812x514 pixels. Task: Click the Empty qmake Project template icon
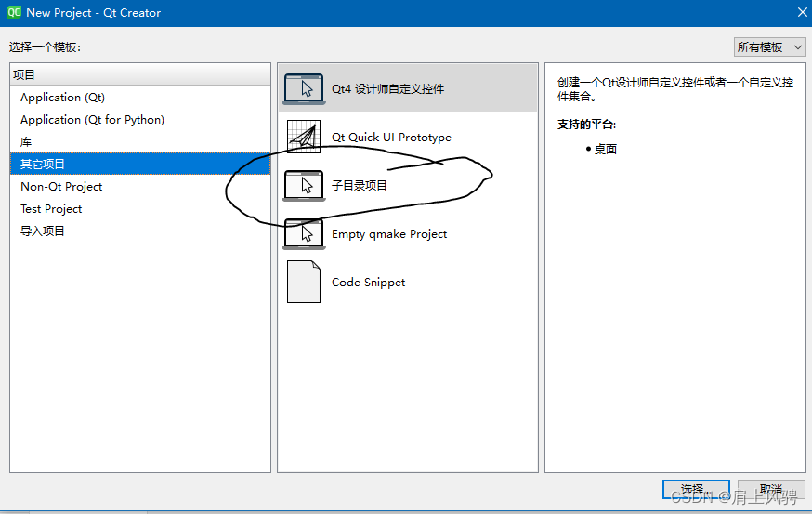coord(304,233)
